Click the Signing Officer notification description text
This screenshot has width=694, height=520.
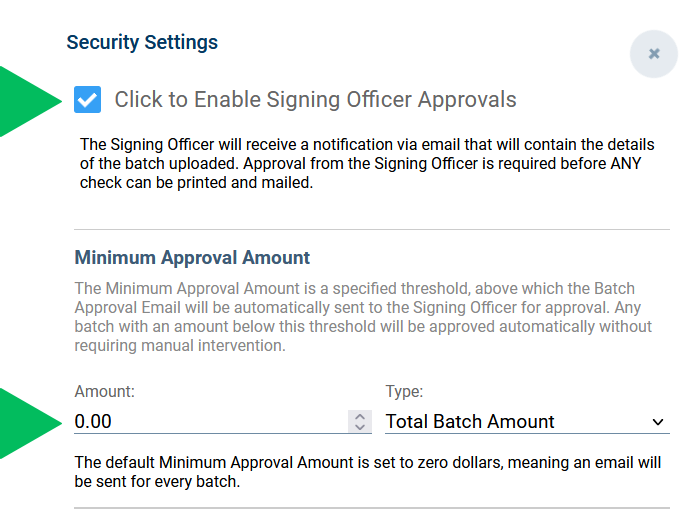pos(367,163)
